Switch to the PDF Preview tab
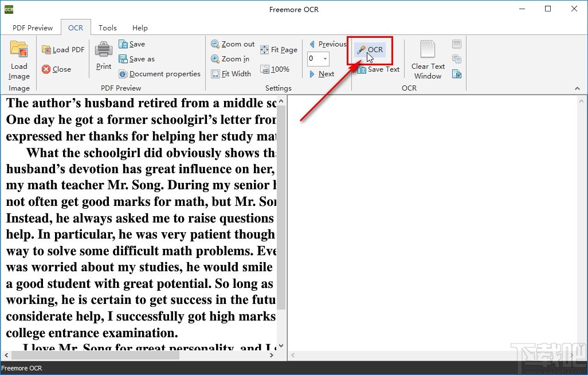This screenshot has width=588, height=375. (32, 27)
